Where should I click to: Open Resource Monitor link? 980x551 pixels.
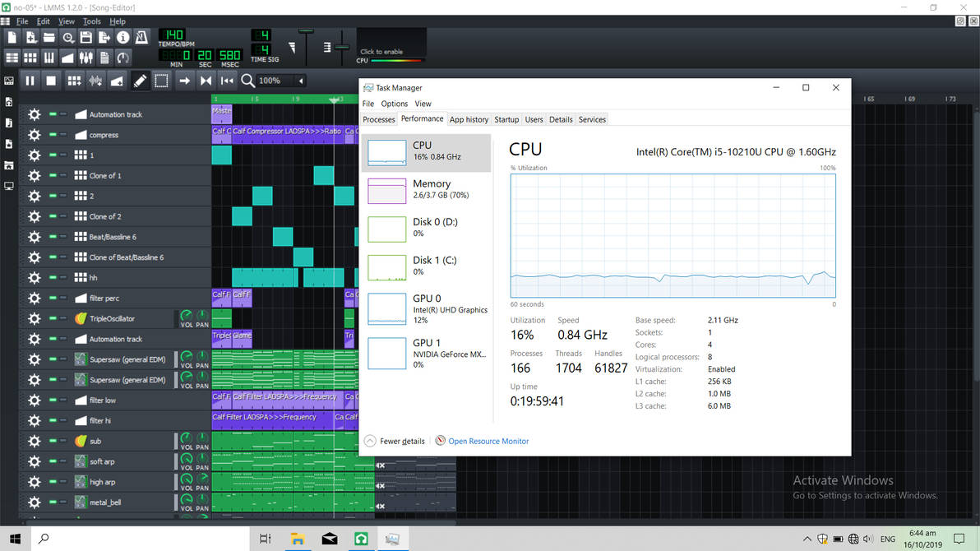pos(488,441)
